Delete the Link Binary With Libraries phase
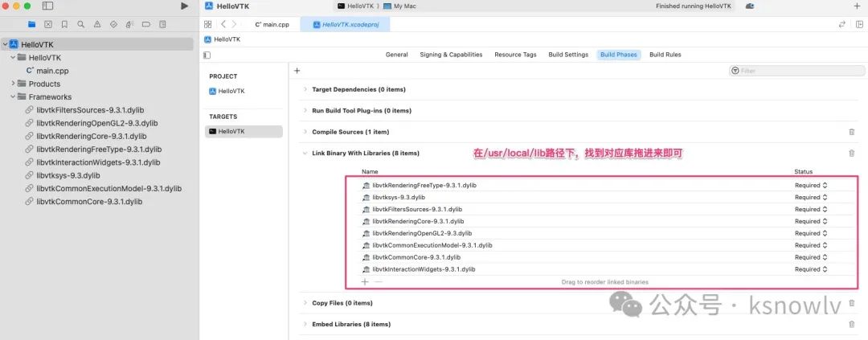868x340 pixels. point(851,153)
